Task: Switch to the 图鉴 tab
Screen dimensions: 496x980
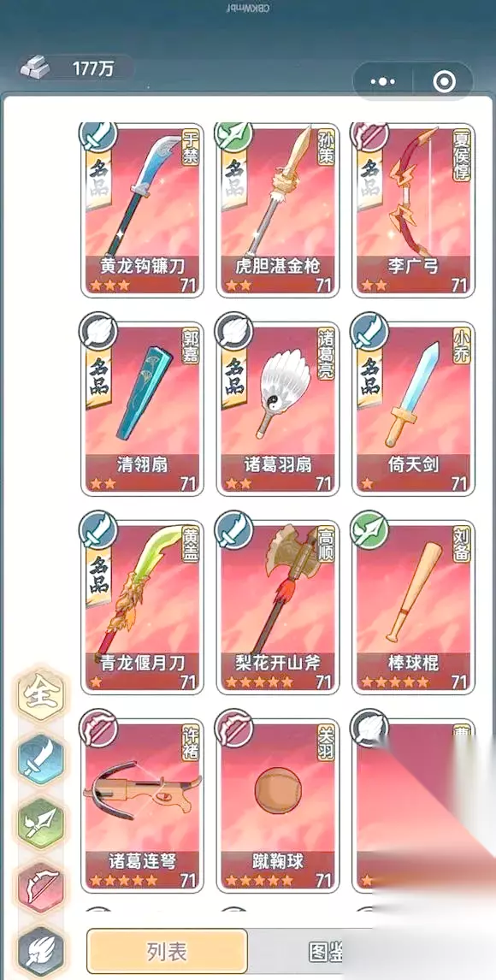Action: click(x=326, y=952)
